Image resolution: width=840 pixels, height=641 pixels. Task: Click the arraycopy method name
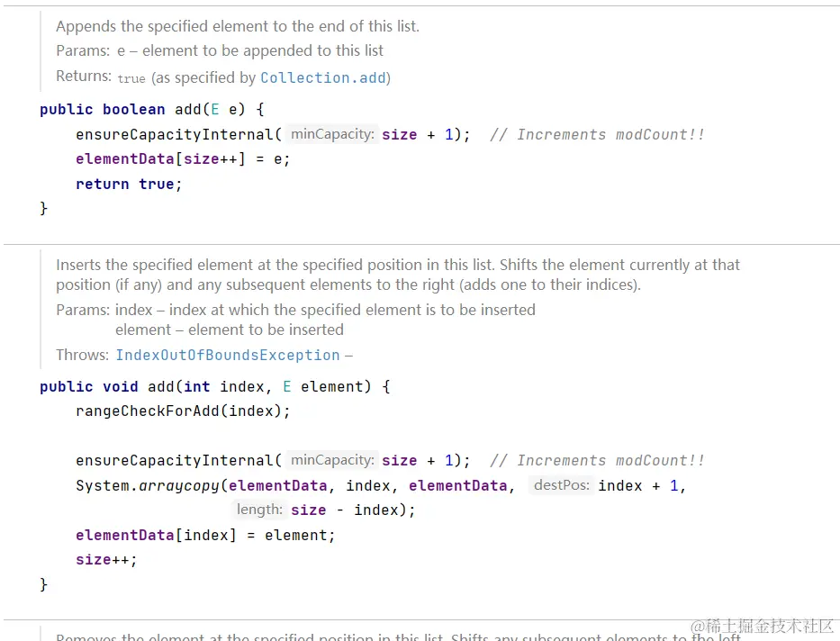click(179, 485)
